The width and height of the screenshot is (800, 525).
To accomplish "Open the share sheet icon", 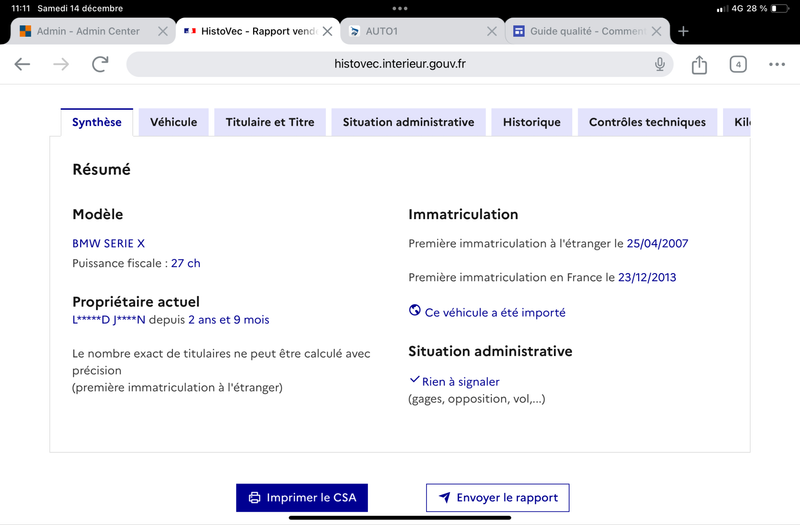I will pos(699,64).
